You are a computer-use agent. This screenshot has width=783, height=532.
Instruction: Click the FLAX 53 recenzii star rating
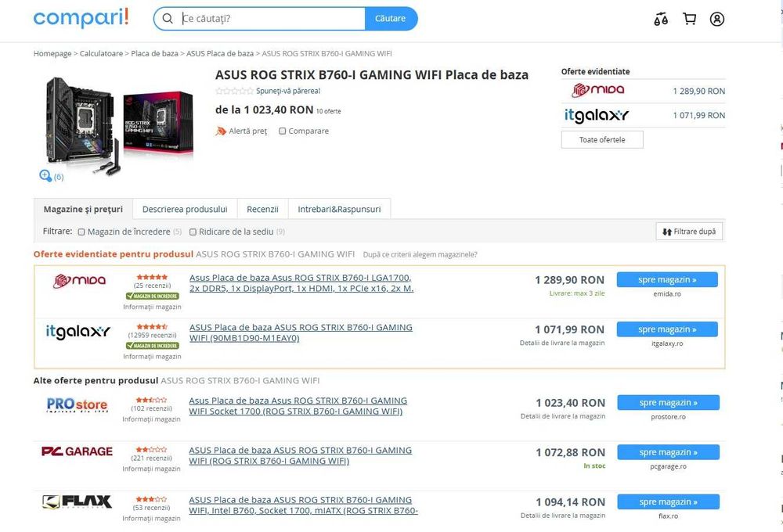pyautogui.click(x=151, y=499)
